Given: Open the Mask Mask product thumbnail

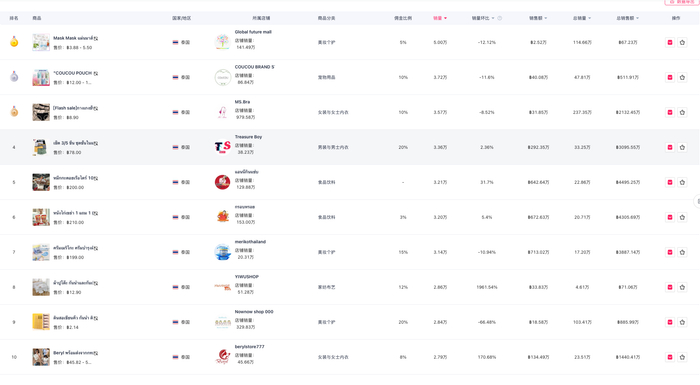Looking at the screenshot, I should pyautogui.click(x=41, y=42).
